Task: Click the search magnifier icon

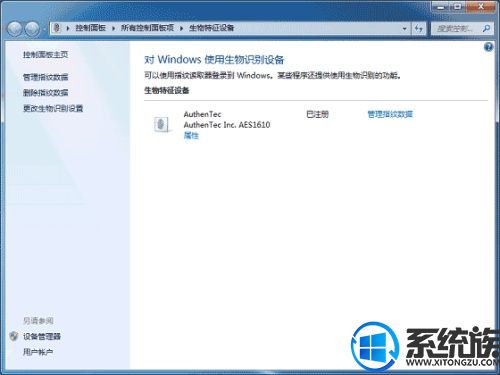Action: pos(486,28)
